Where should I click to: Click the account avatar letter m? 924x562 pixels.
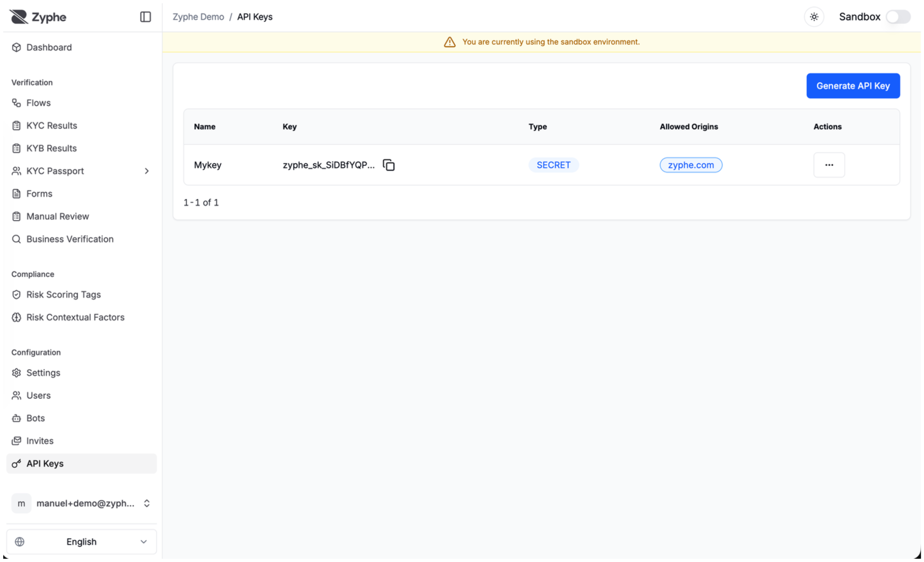click(21, 504)
